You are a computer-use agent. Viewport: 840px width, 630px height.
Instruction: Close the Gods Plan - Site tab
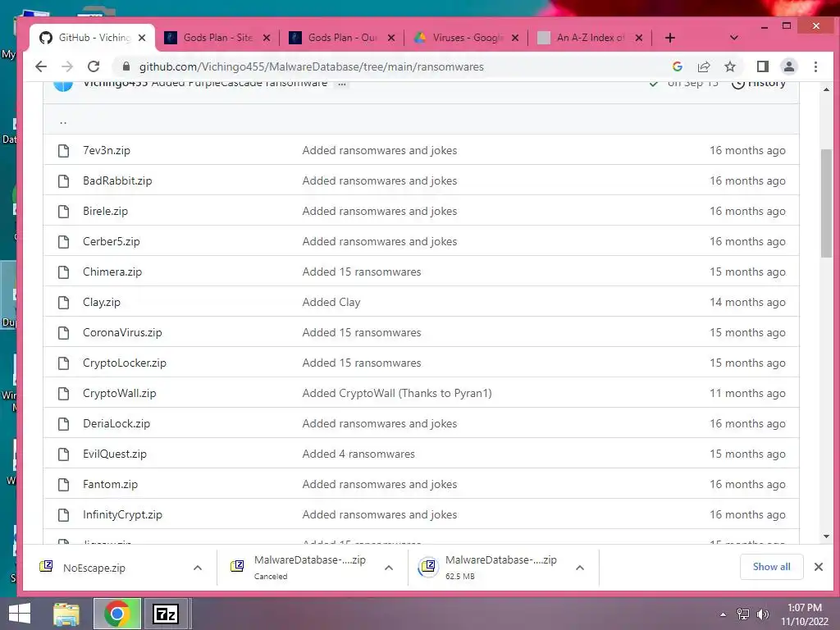(267, 38)
